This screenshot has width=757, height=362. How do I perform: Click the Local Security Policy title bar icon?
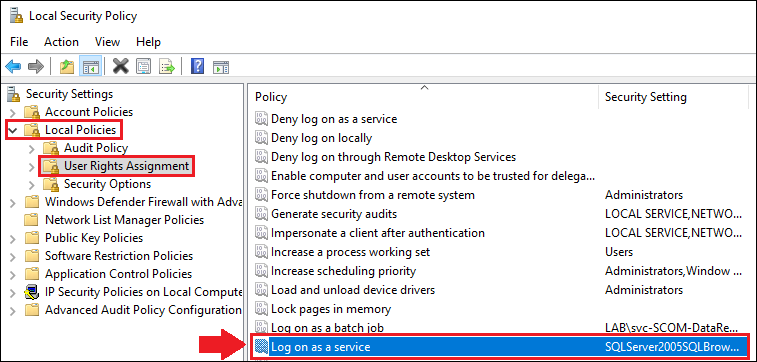point(16,16)
